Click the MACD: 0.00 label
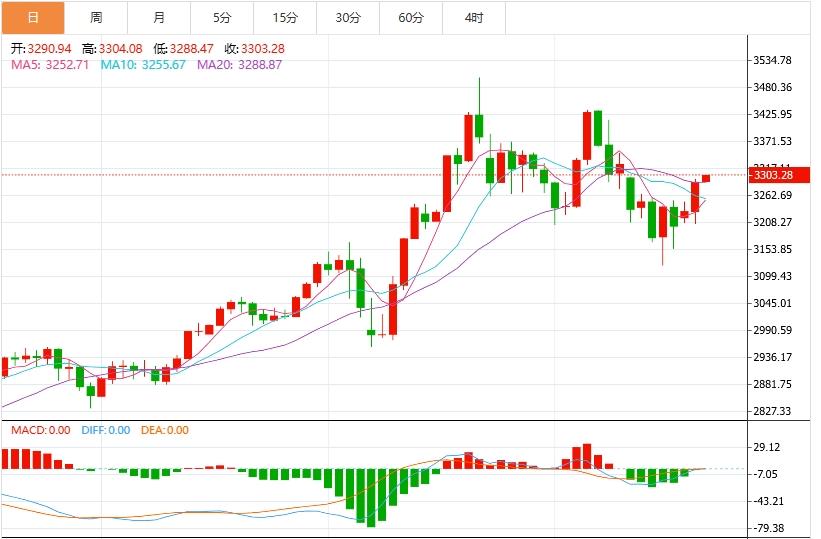This screenshot has width=821, height=539. click(40, 430)
